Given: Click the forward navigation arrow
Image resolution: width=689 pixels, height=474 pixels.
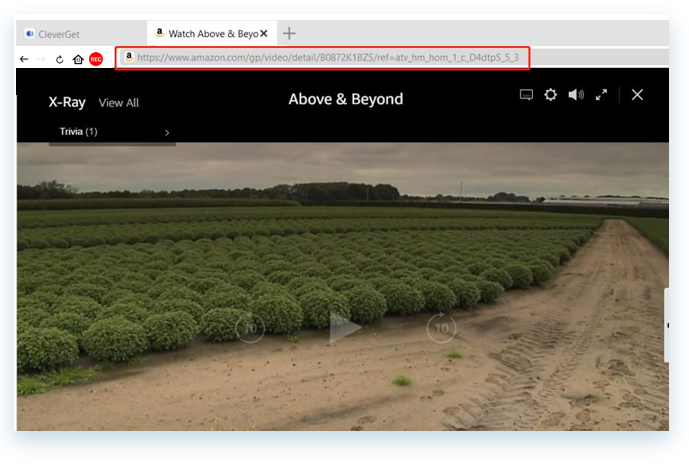Looking at the screenshot, I should click(41, 59).
